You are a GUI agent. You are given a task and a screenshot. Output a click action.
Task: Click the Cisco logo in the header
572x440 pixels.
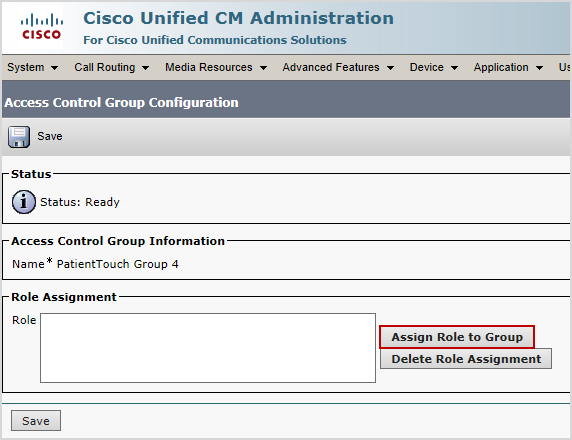pos(41,27)
